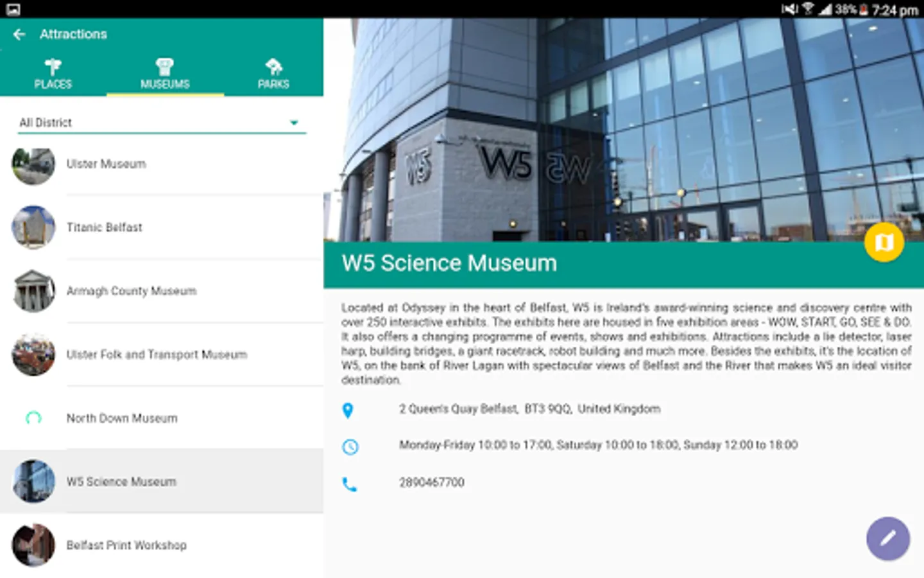The height and width of the screenshot is (578, 924).
Task: Click the phone icon
Action: point(350,484)
